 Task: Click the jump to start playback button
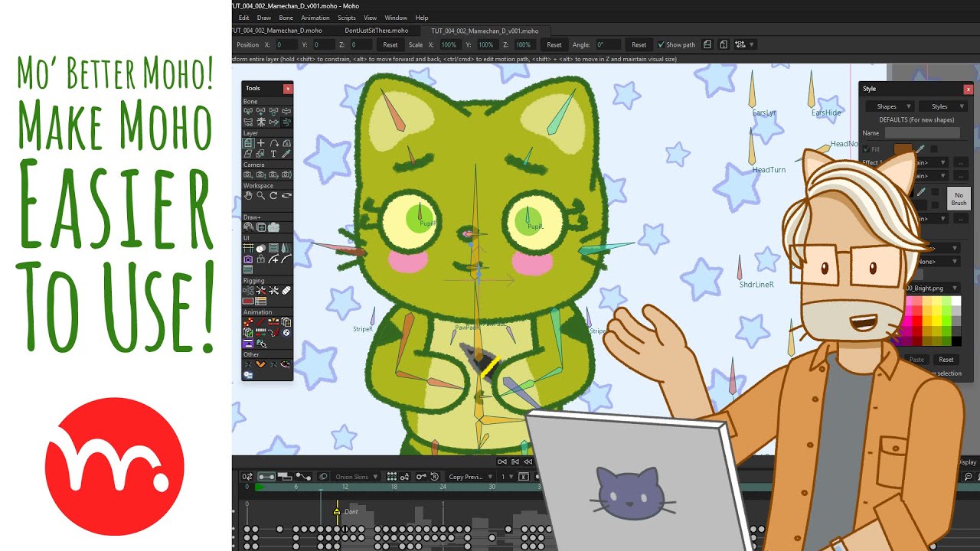click(x=502, y=461)
